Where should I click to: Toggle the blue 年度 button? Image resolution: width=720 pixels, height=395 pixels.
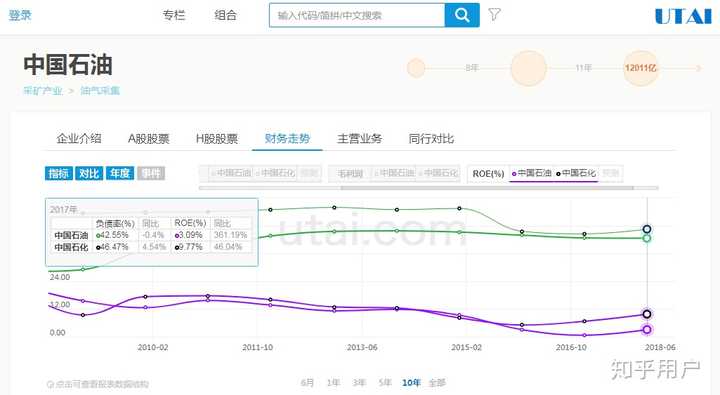click(120, 173)
